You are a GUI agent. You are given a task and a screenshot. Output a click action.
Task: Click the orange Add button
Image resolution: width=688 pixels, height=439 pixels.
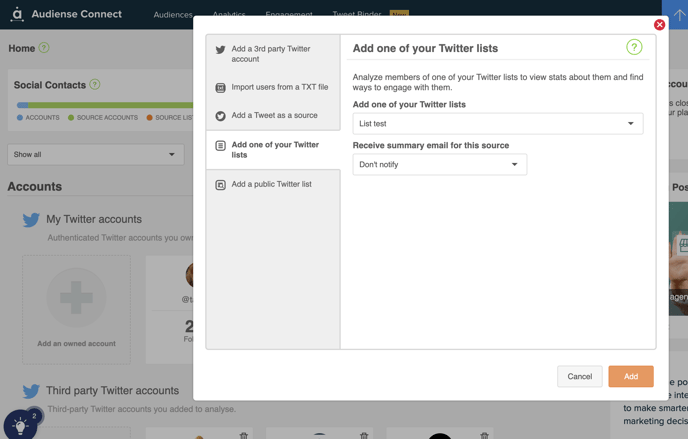pos(631,376)
